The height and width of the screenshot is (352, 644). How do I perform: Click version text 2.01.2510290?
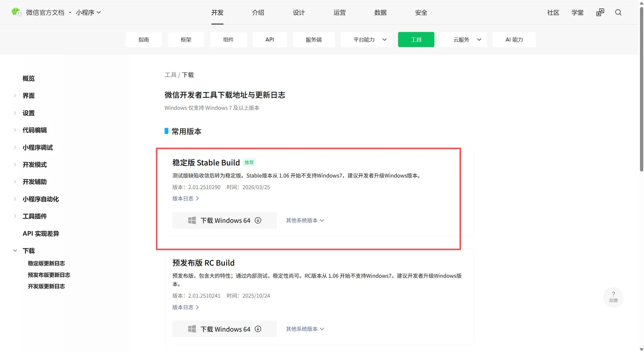[x=204, y=187]
